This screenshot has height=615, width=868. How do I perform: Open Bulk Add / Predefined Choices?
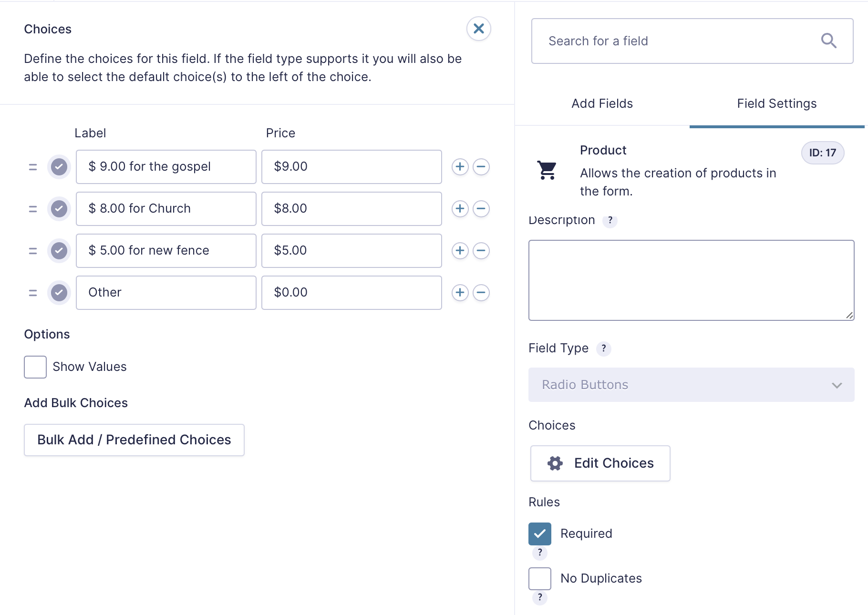[x=134, y=440]
